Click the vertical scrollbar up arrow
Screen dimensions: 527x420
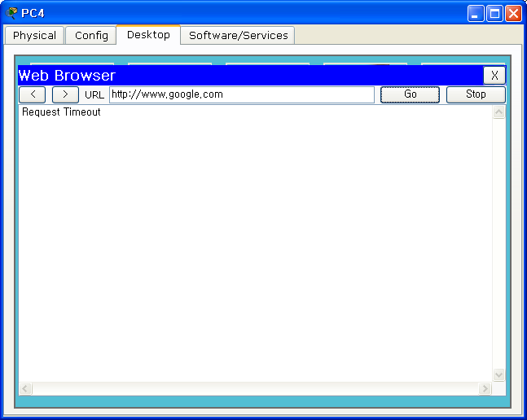[x=498, y=112]
